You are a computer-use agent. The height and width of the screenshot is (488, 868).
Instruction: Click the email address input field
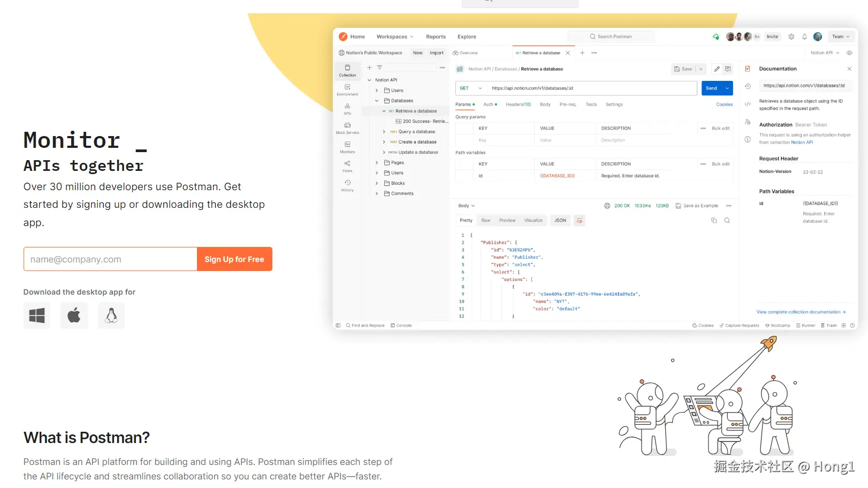110,259
